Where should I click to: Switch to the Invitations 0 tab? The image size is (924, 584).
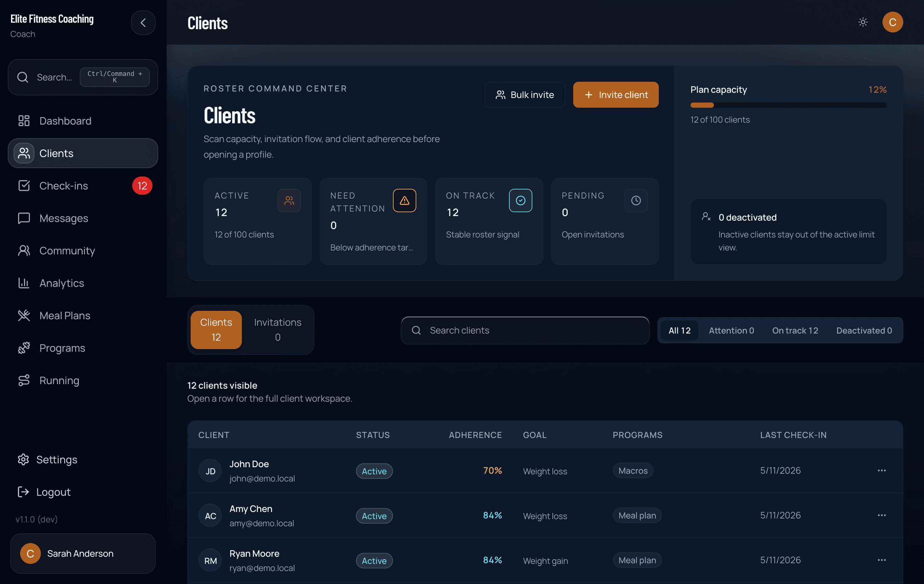click(278, 330)
